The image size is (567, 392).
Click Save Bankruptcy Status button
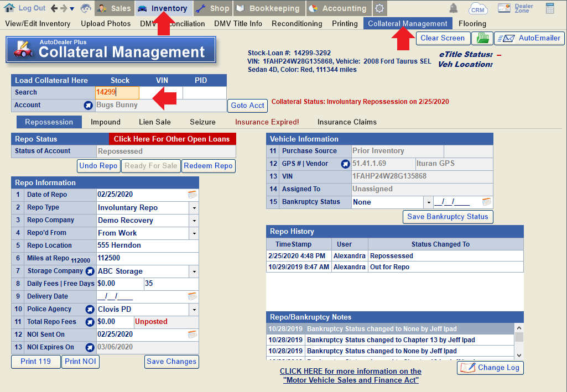point(448,217)
